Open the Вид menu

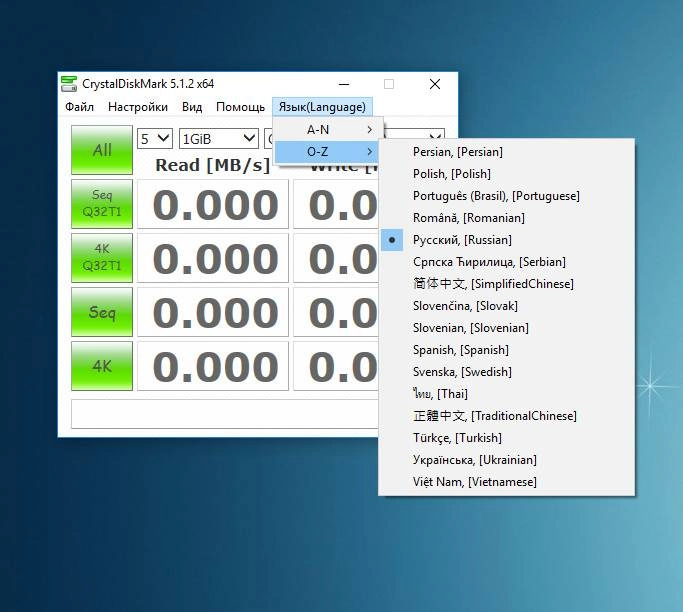pos(192,107)
